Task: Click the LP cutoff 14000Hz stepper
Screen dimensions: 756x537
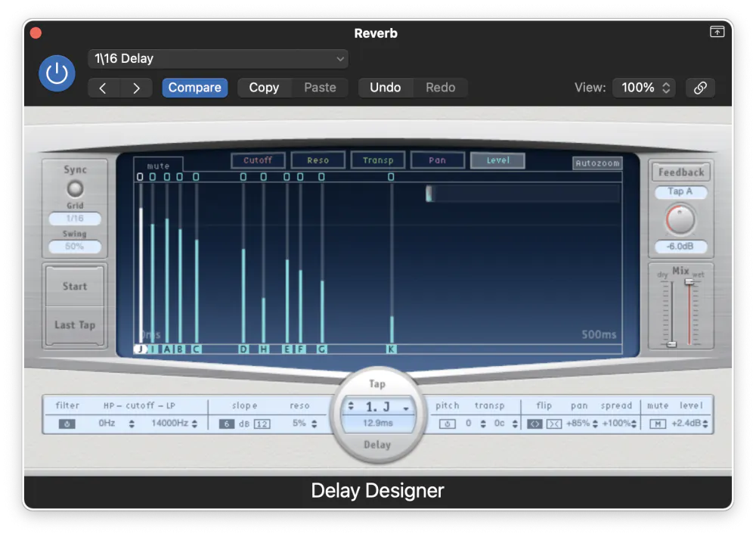Action: [x=194, y=424]
